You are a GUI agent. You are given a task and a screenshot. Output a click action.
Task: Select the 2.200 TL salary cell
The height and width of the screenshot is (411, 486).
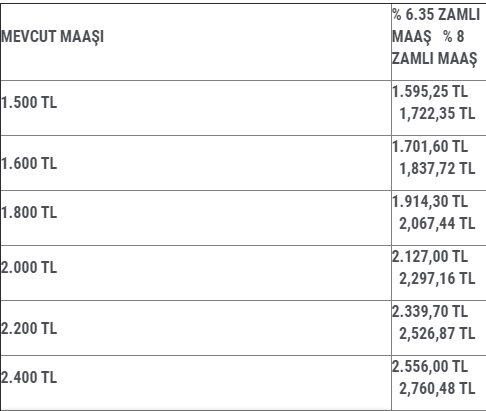[196, 328]
